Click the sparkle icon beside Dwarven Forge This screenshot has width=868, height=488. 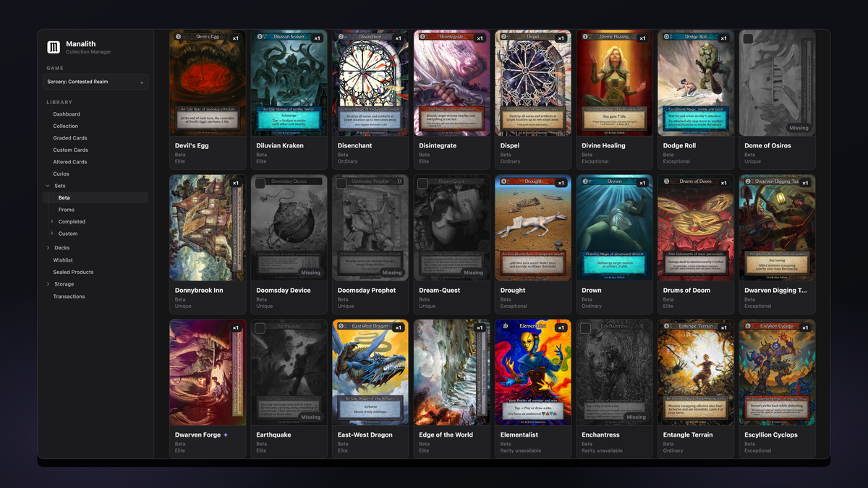[x=226, y=435]
